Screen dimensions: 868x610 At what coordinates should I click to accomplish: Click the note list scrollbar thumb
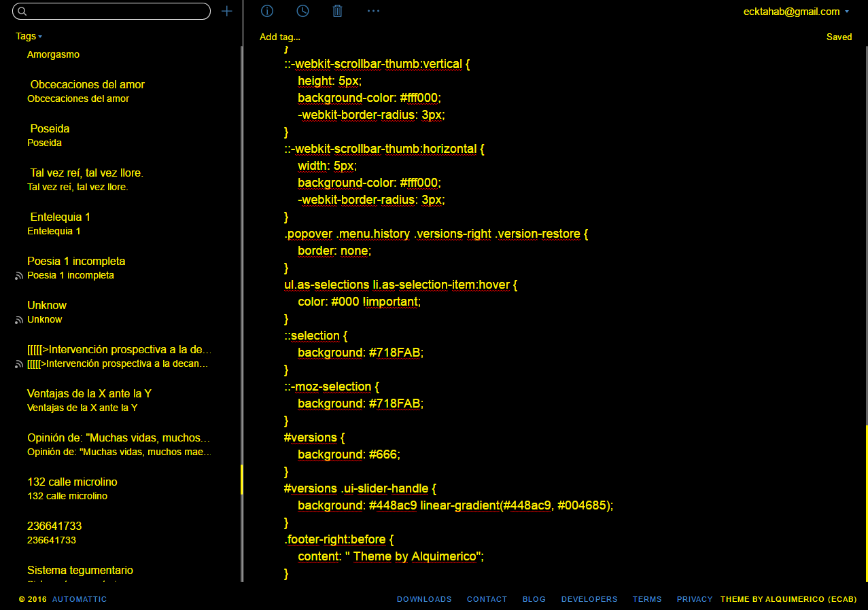coord(242,480)
